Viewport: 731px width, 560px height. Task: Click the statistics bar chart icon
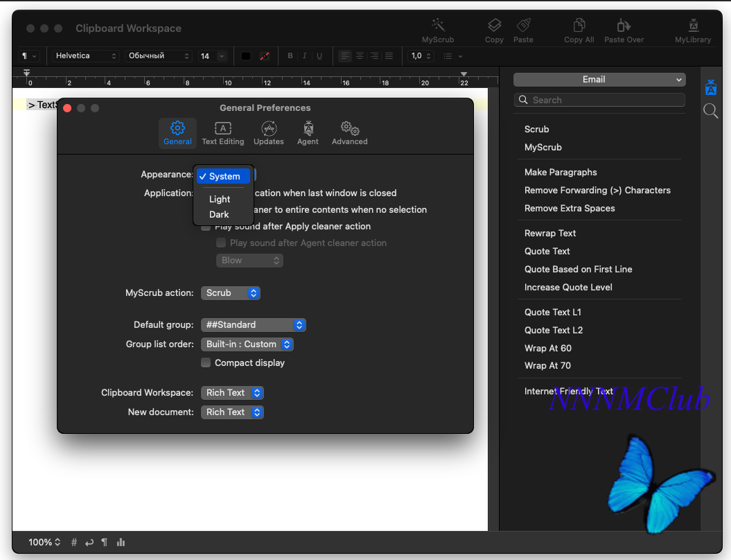coord(121,543)
